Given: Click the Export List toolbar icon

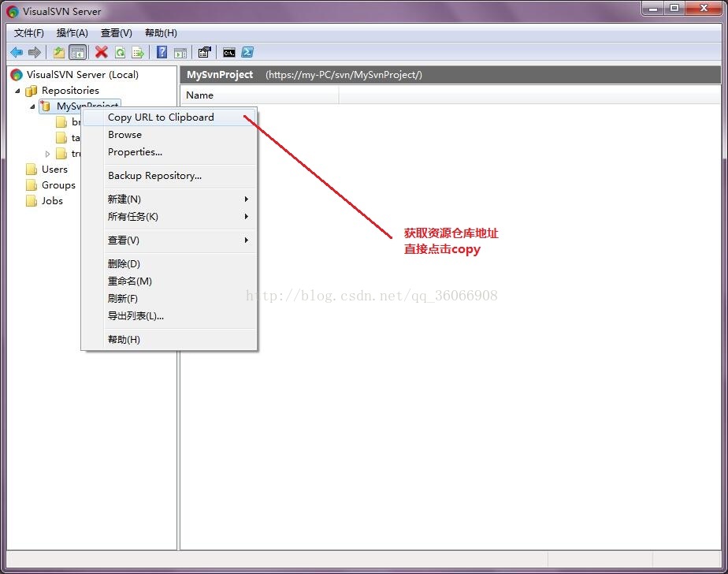Looking at the screenshot, I should (138, 53).
